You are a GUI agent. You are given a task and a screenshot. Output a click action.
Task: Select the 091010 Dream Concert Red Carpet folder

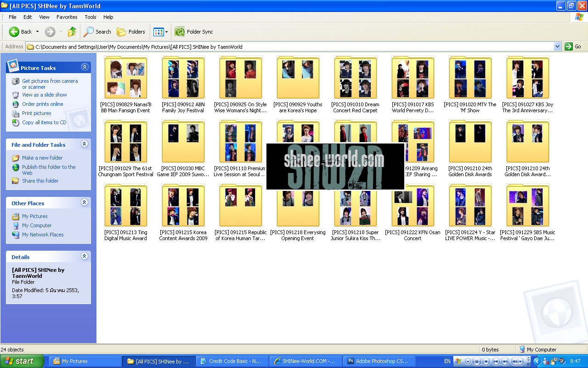[355, 85]
